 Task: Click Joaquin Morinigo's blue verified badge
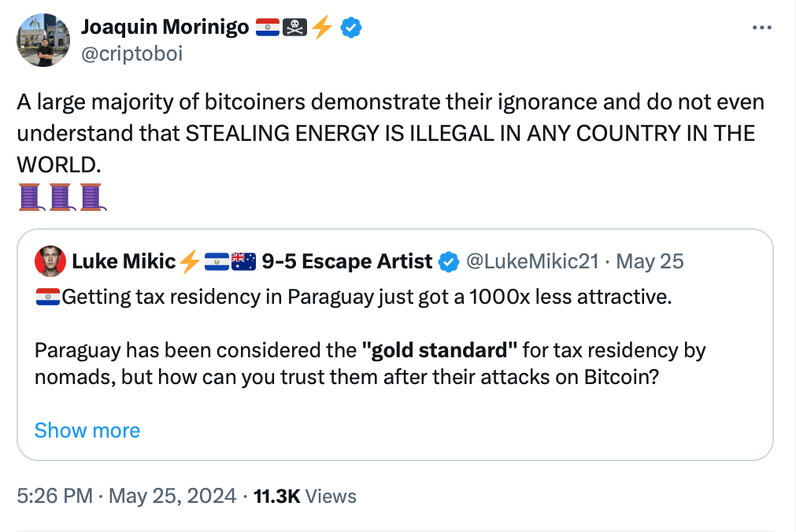(x=351, y=28)
